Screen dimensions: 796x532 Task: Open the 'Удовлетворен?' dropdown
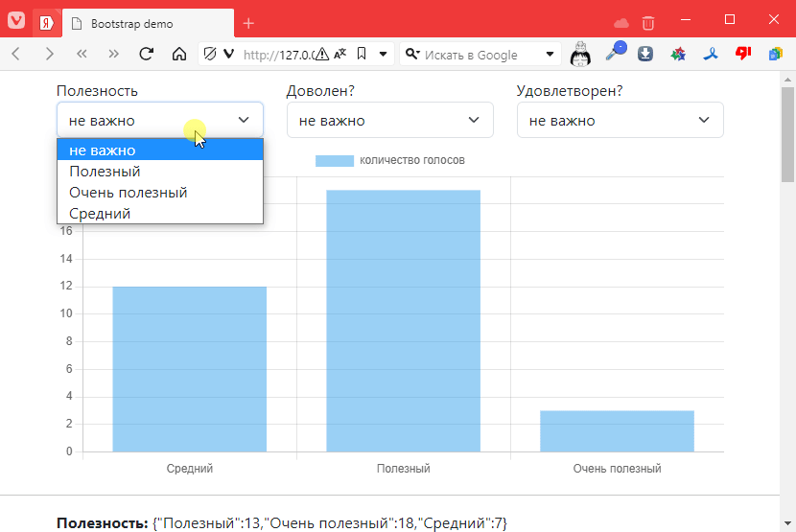click(x=620, y=121)
